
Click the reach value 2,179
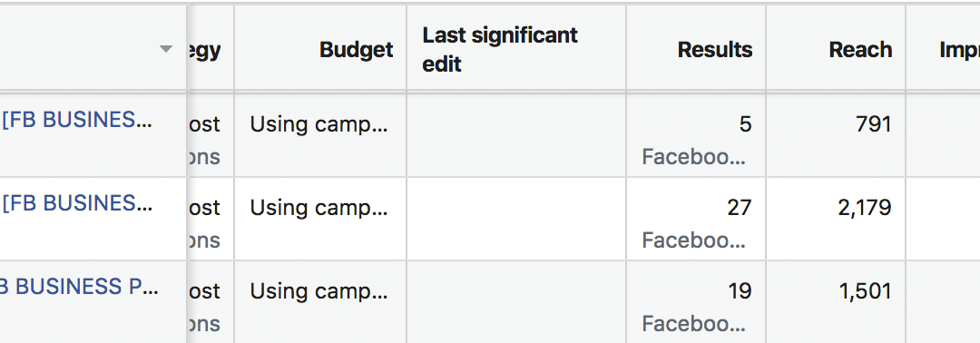pos(865,208)
